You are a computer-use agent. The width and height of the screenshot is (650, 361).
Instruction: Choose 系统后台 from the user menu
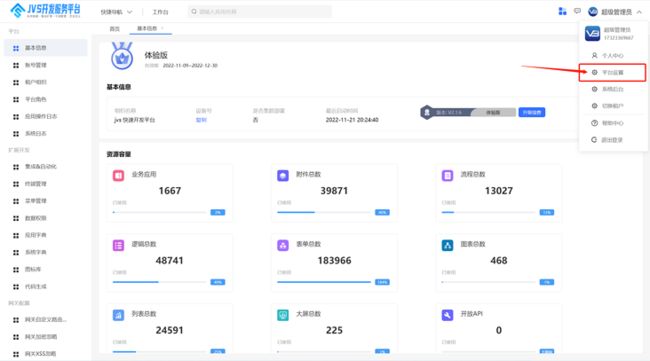(x=612, y=89)
